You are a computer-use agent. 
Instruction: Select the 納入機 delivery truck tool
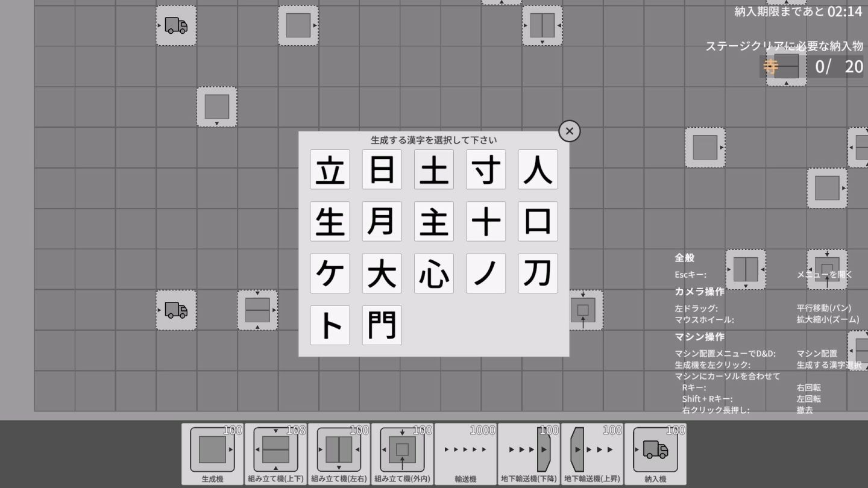pos(655,454)
